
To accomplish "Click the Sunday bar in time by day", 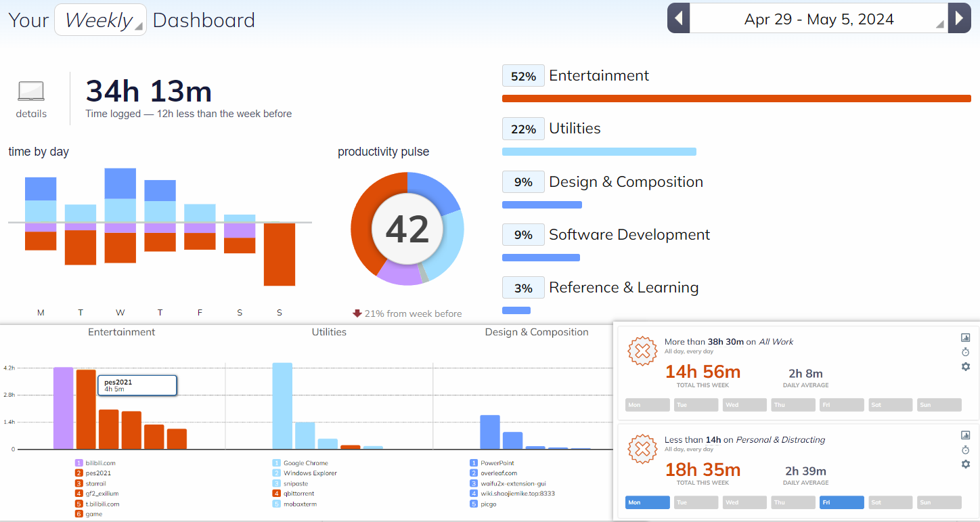I will click(x=280, y=254).
